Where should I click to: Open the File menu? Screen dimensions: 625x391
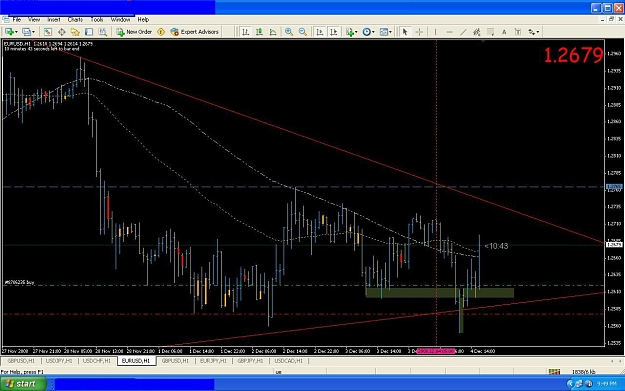pos(17,20)
